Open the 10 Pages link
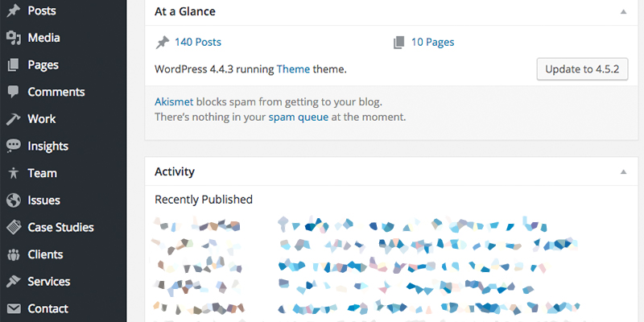Image resolution: width=644 pixels, height=322 pixels. (x=433, y=43)
